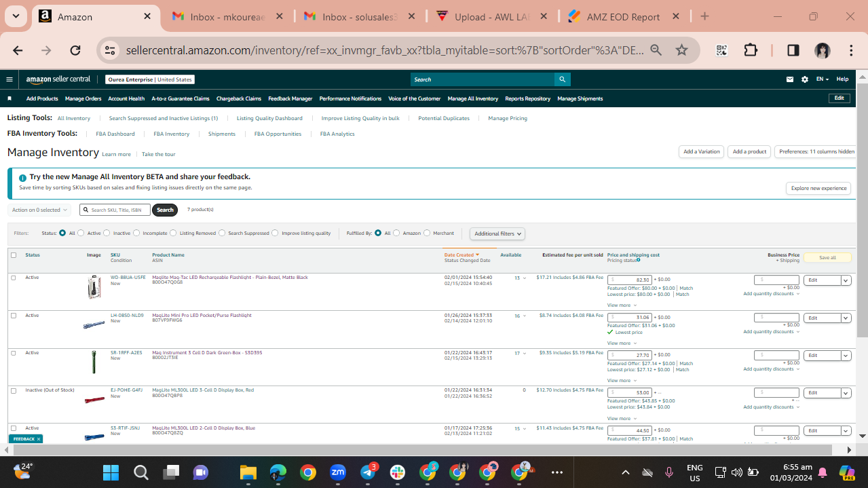Expand the Additional filters dropdown

(497, 233)
